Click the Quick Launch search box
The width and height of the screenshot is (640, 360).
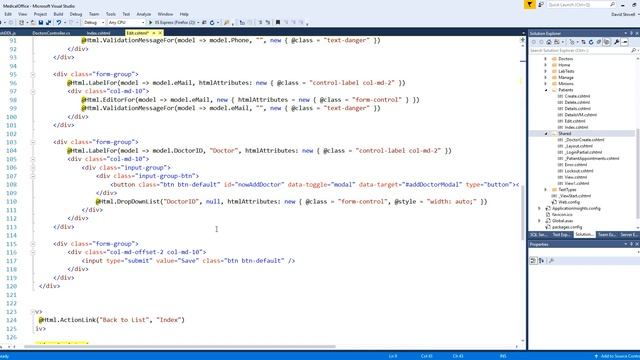click(x=581, y=4)
